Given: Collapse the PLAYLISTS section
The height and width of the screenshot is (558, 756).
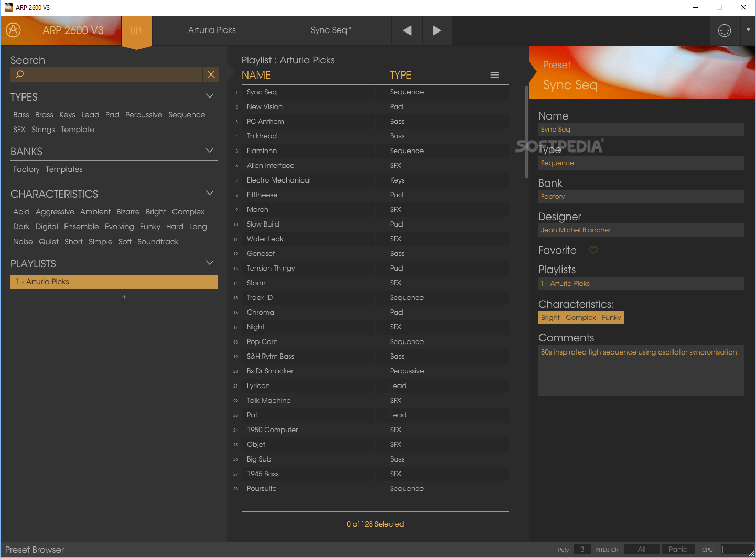Looking at the screenshot, I should click(x=210, y=263).
